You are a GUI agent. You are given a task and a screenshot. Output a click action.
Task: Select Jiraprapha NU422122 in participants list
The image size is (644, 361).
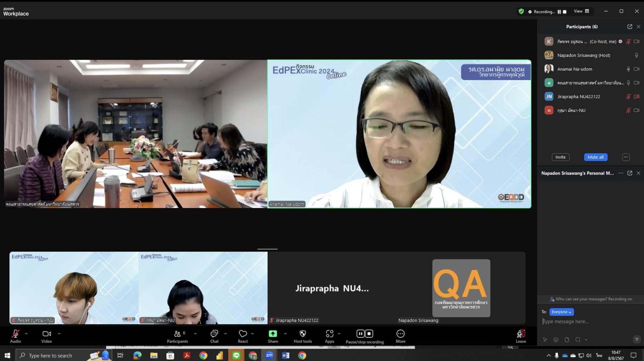pos(591,97)
